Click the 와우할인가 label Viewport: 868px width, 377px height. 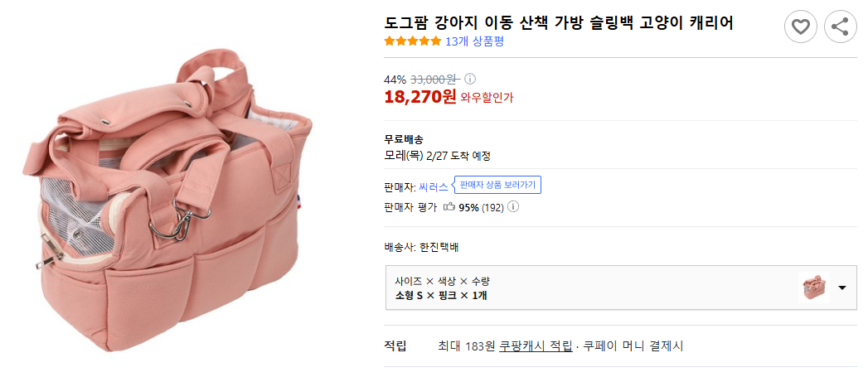click(487, 98)
